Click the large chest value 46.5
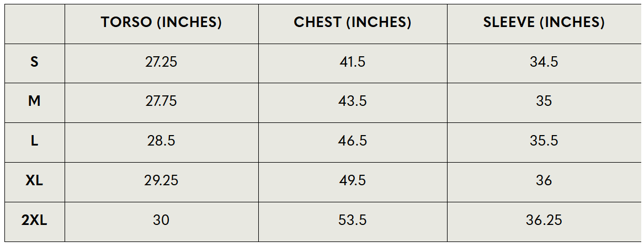 [x=353, y=141]
